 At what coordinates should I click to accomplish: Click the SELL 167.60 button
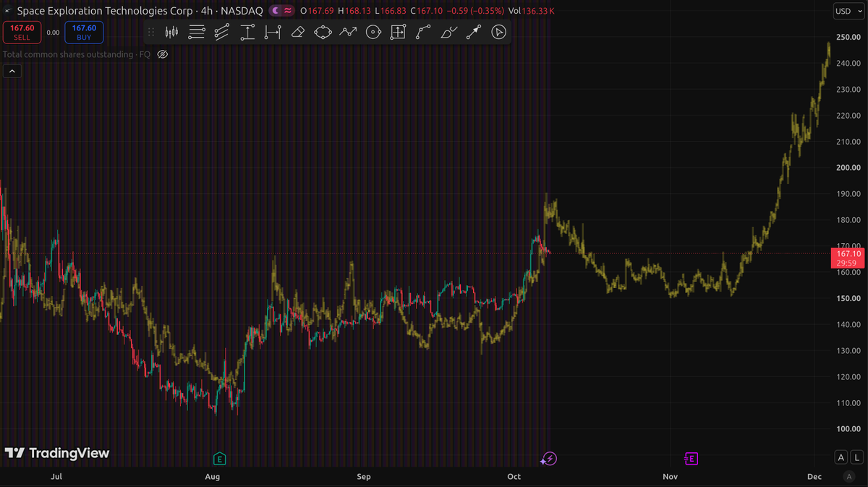pos(22,33)
